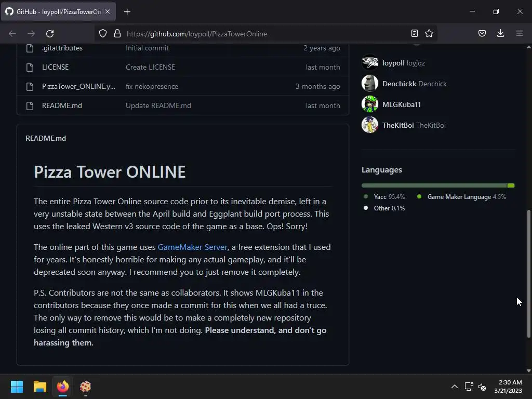532x399 pixels.
Task: Click the scrollbar down arrow
Action: 528,371
